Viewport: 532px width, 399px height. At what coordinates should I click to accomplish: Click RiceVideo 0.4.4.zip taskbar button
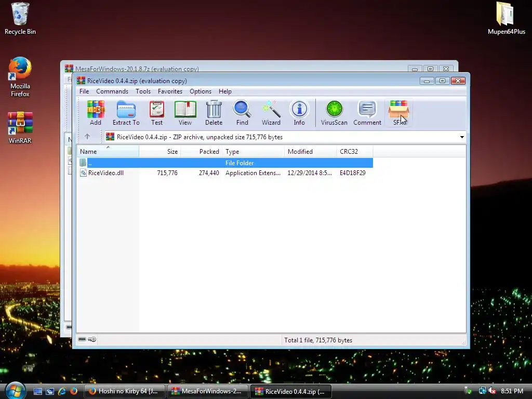pyautogui.click(x=291, y=391)
